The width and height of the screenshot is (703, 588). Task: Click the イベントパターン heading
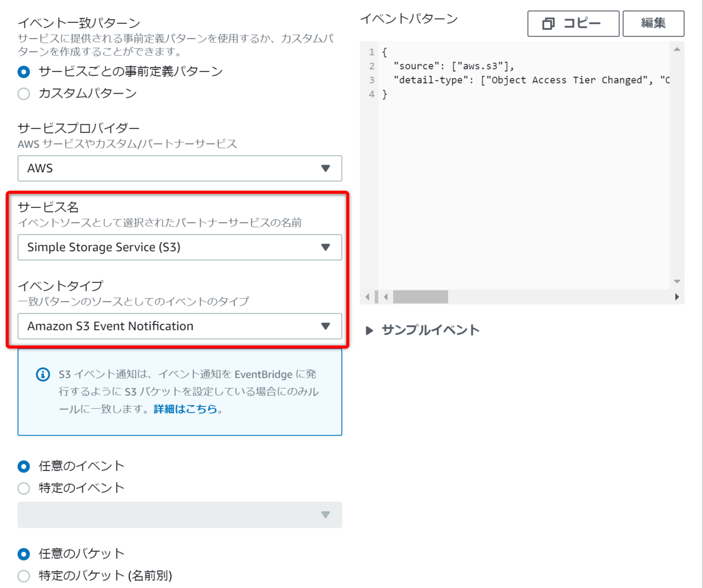pos(409,19)
